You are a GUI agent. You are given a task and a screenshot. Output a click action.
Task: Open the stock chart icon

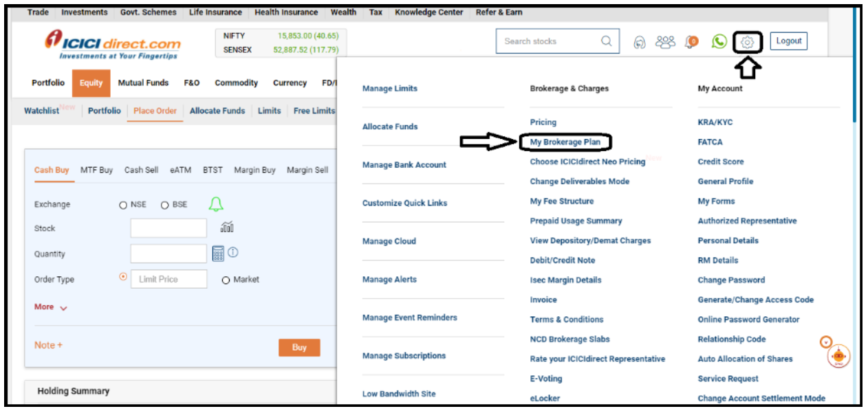(227, 227)
